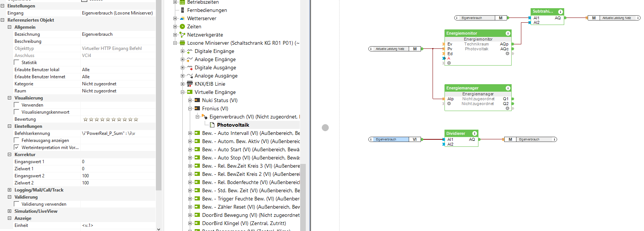The image size is (644, 231).
Task: Click the plus icon below AQc output
Action: coord(508,54)
